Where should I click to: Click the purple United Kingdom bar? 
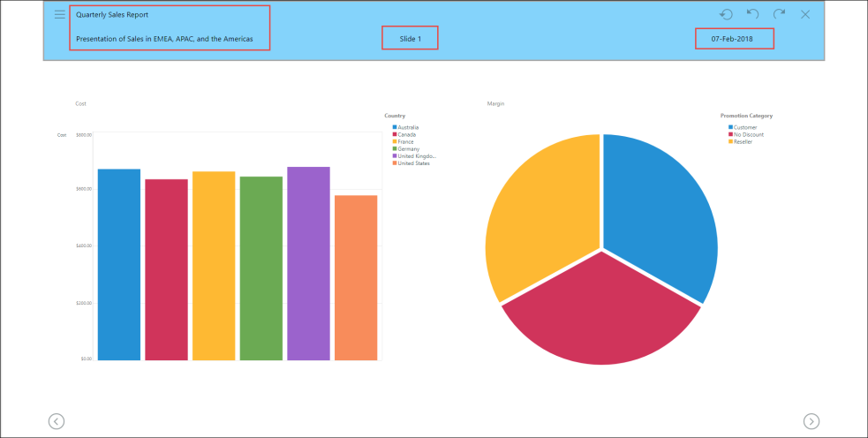click(308, 265)
